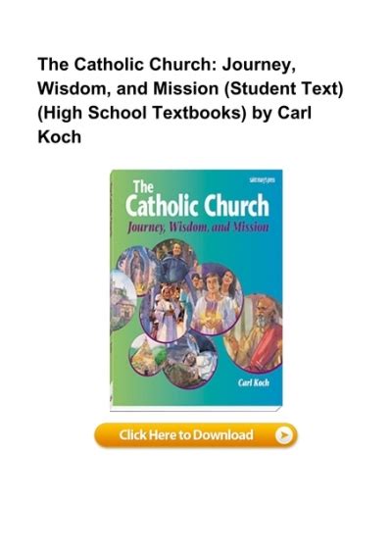392x556 pixels.
Task: Click the 'Carl Koch' author name on cover
Action: [254, 382]
